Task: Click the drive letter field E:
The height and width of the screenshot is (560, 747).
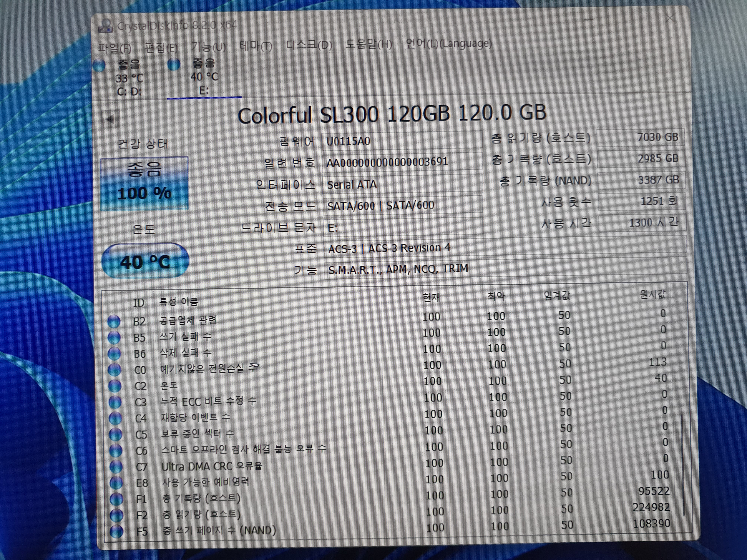Action: tap(403, 227)
